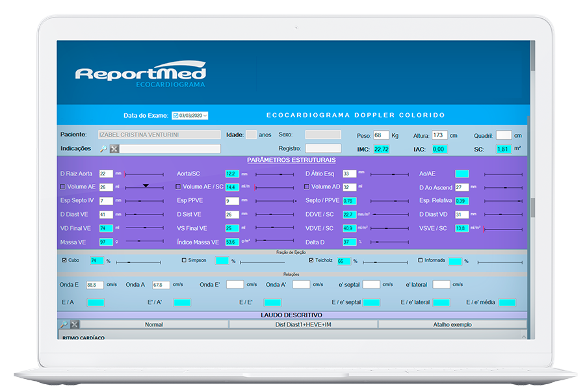
Task: Uncheck the Cubo ejection fraction checkbox
Action: pos(64,260)
